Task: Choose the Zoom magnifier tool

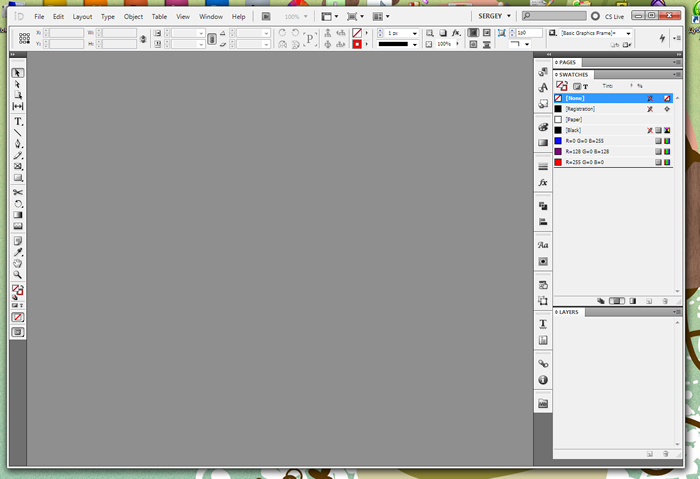Action: pos(18,275)
